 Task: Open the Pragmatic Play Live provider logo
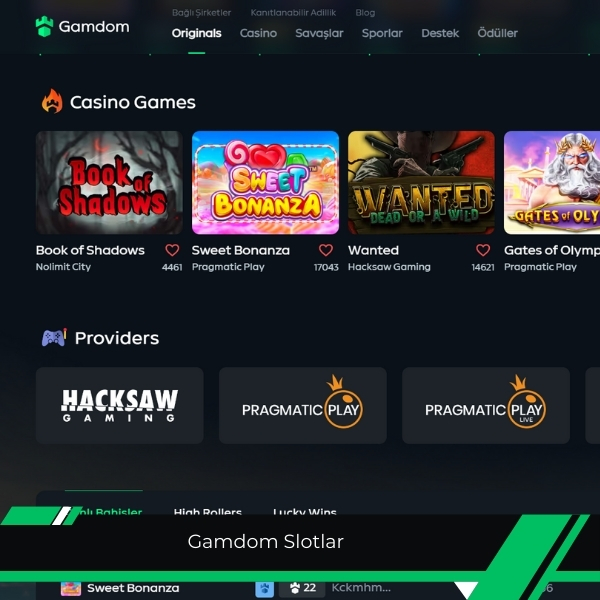pyautogui.click(x=486, y=406)
